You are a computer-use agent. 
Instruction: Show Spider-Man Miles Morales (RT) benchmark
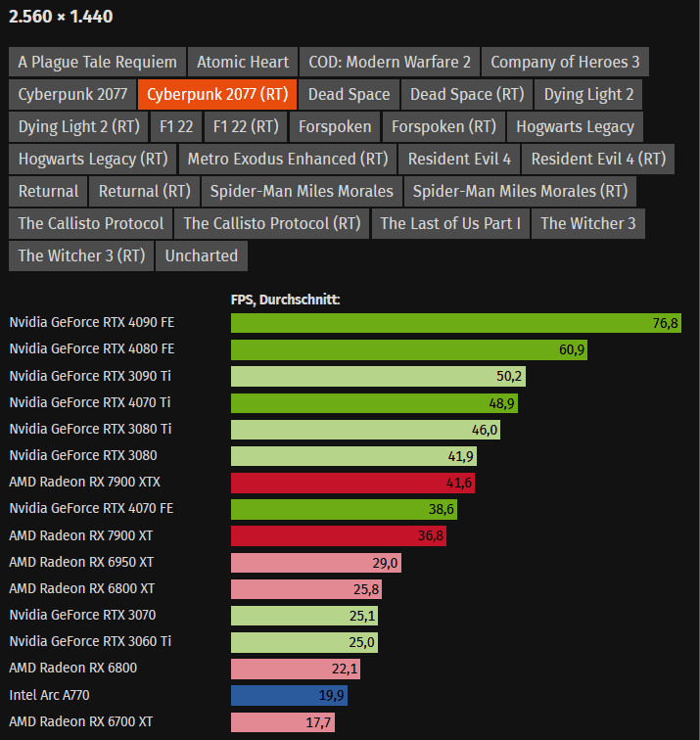coord(520,191)
